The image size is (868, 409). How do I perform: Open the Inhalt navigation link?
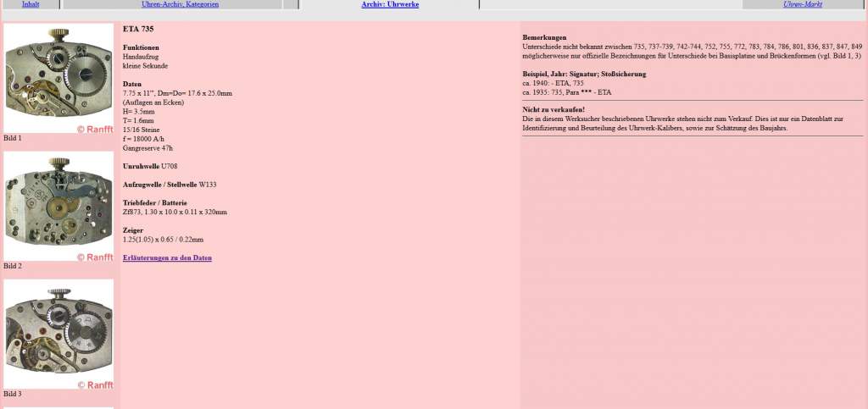31,4
